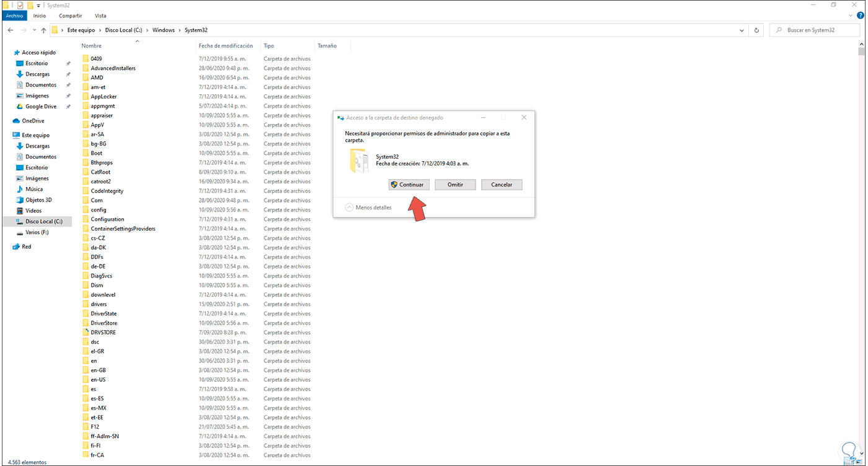This screenshot has width=868, height=466.
Task: Select the DriverStore folder name
Action: 104,323
